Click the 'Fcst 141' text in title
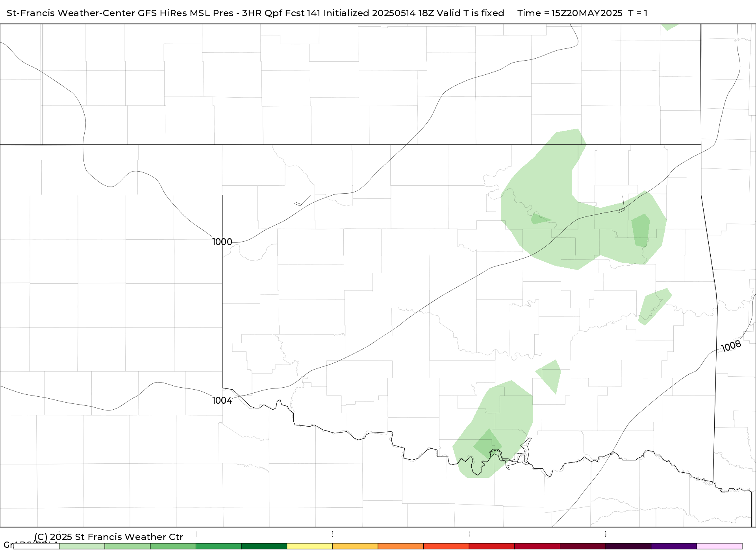Image resolution: width=756 pixels, height=551 pixels. click(x=303, y=13)
